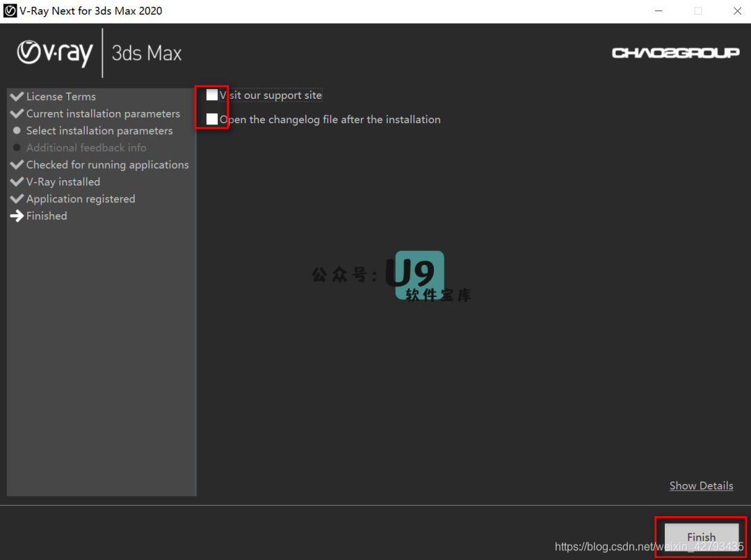The height and width of the screenshot is (560, 751).
Task: Select 'Checked for running applications' step
Action: pyautogui.click(x=107, y=165)
